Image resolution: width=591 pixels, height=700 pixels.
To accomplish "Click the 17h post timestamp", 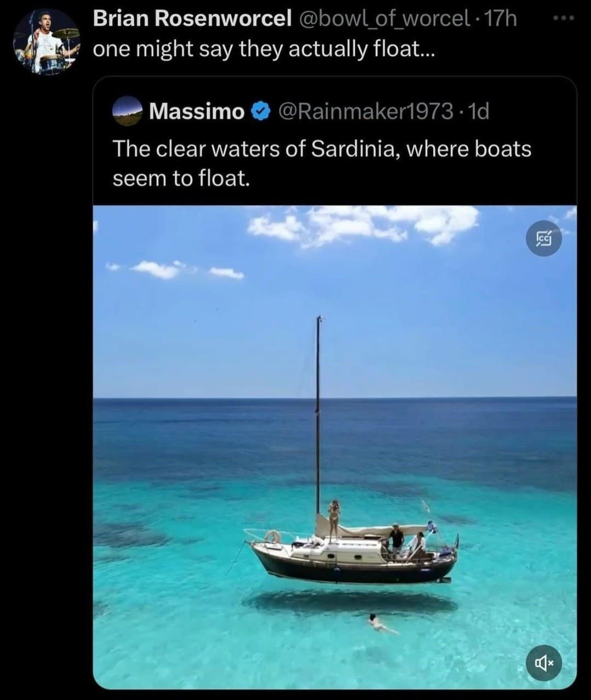I will coord(501,19).
